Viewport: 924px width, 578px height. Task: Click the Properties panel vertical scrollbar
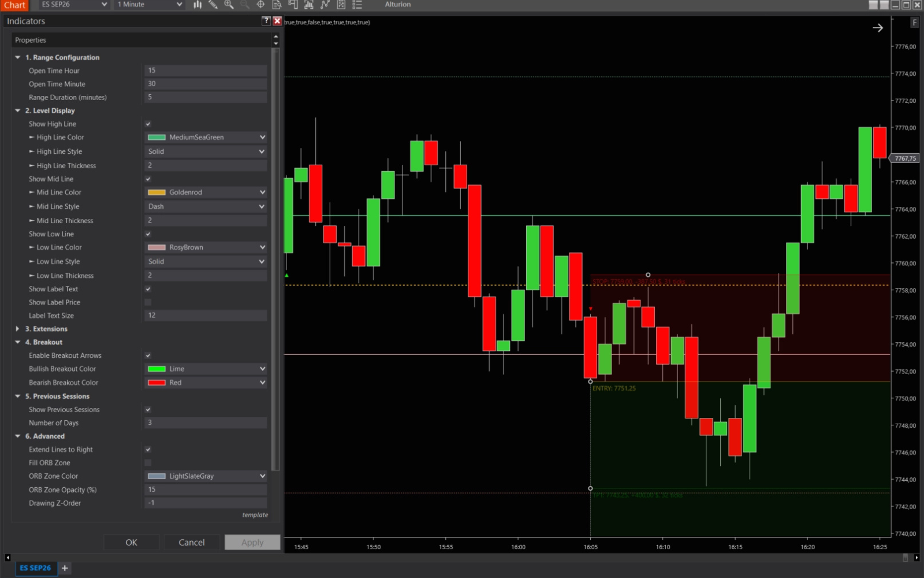(x=275, y=260)
